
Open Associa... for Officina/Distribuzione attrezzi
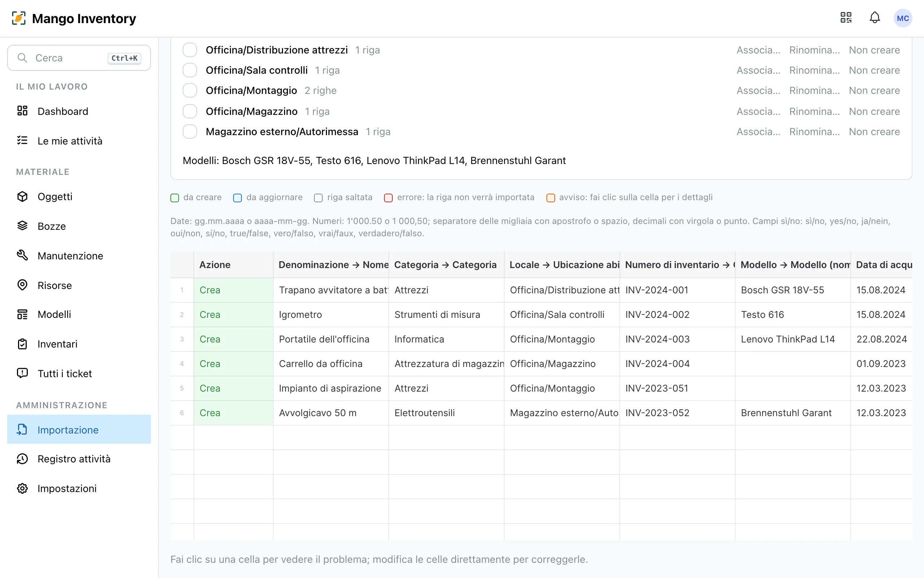[x=758, y=50]
